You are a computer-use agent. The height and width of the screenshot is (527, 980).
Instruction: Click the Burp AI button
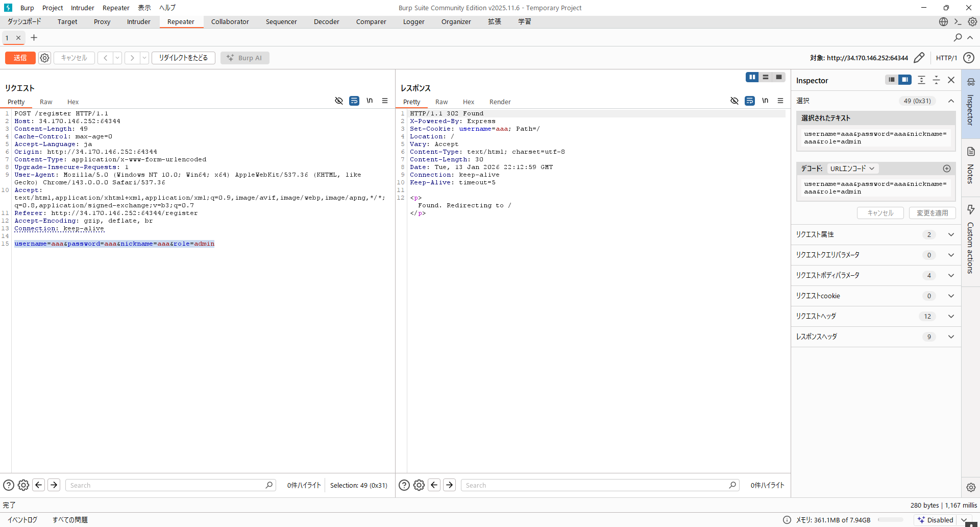coord(245,58)
